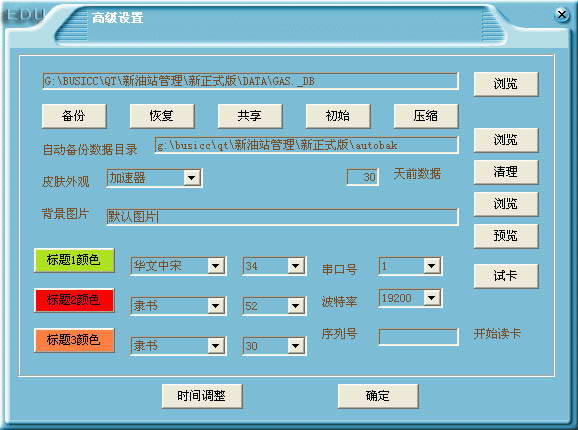Viewport: 578px width, 430px height.
Task: Click the 共享 button
Action: (250, 116)
